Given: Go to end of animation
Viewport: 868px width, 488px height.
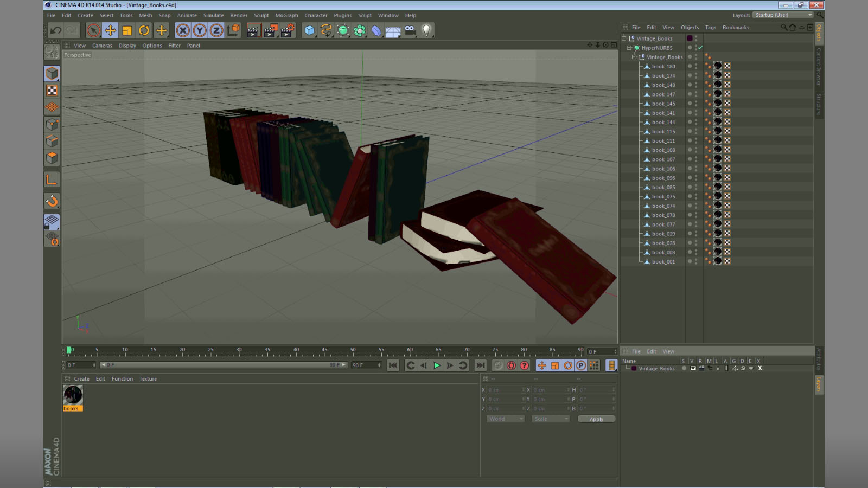Looking at the screenshot, I should coord(480,365).
